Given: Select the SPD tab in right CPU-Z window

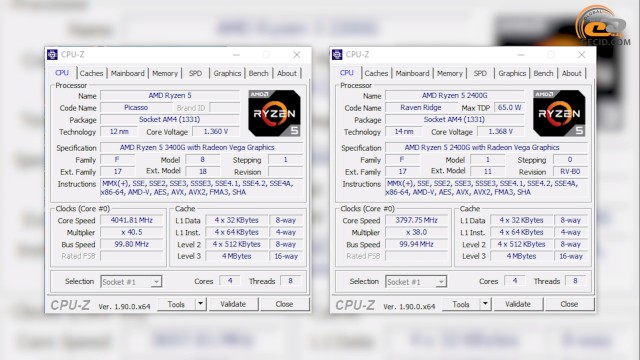Looking at the screenshot, I should point(480,73).
